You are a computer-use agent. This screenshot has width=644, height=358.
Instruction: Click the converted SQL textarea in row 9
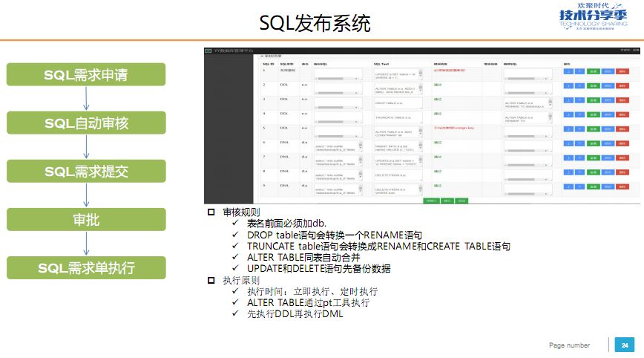click(528, 190)
